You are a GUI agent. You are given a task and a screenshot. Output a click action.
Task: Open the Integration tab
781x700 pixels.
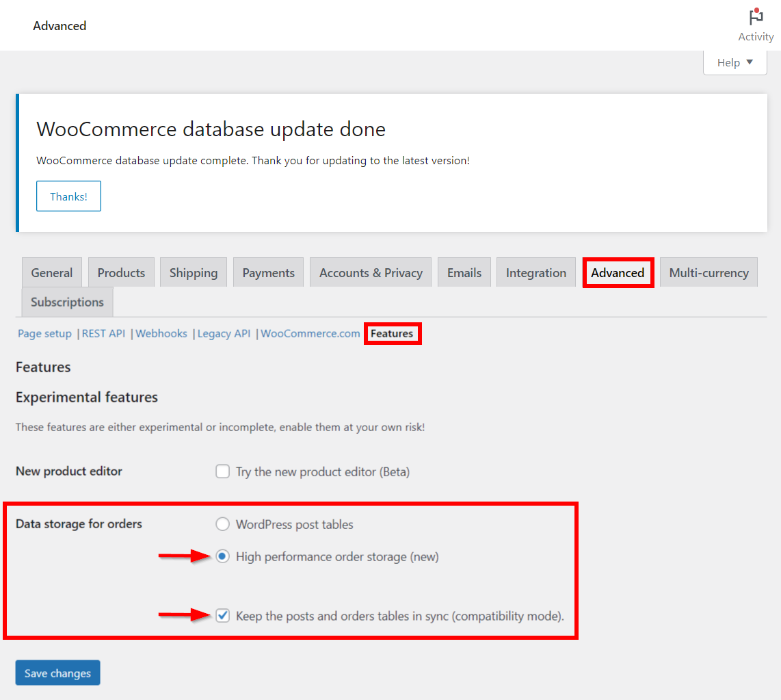coord(536,272)
